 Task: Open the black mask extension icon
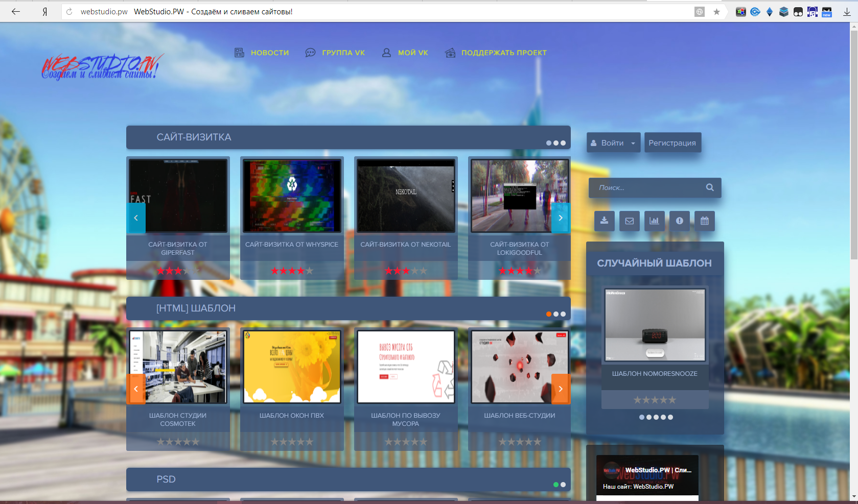click(x=798, y=12)
